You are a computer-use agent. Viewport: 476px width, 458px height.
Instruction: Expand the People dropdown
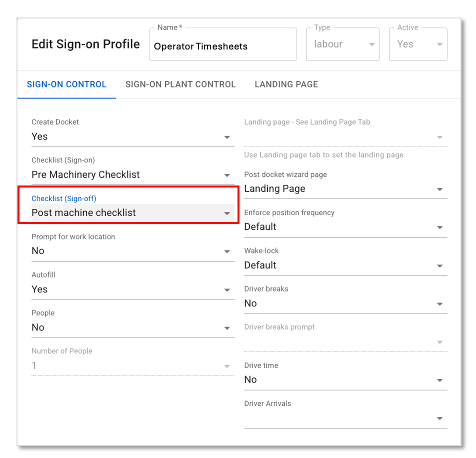[x=132, y=327]
